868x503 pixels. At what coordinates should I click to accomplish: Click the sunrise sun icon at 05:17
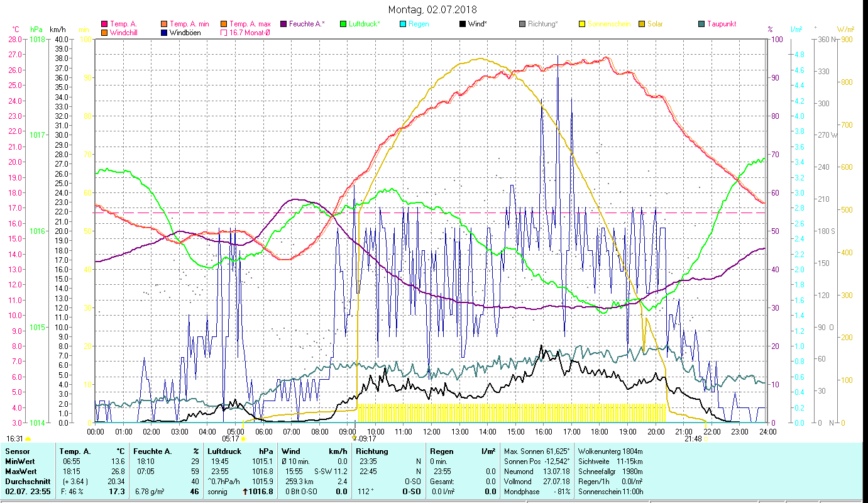click(x=243, y=439)
